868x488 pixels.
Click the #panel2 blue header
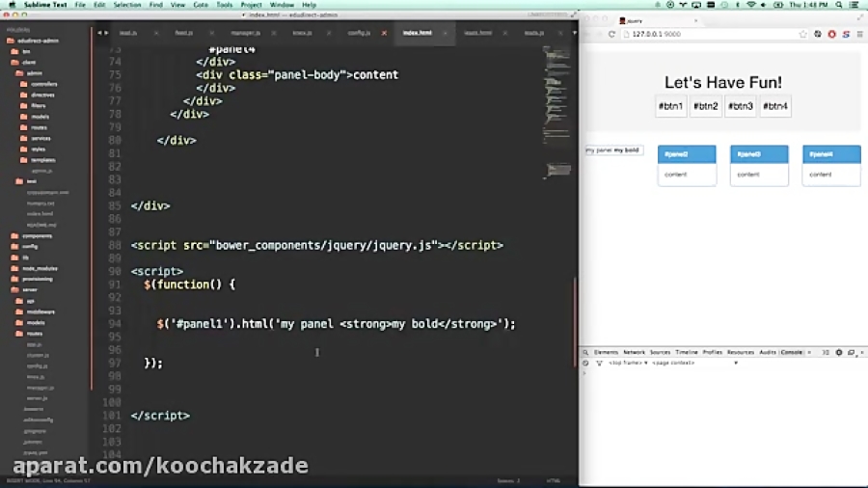[x=687, y=154]
